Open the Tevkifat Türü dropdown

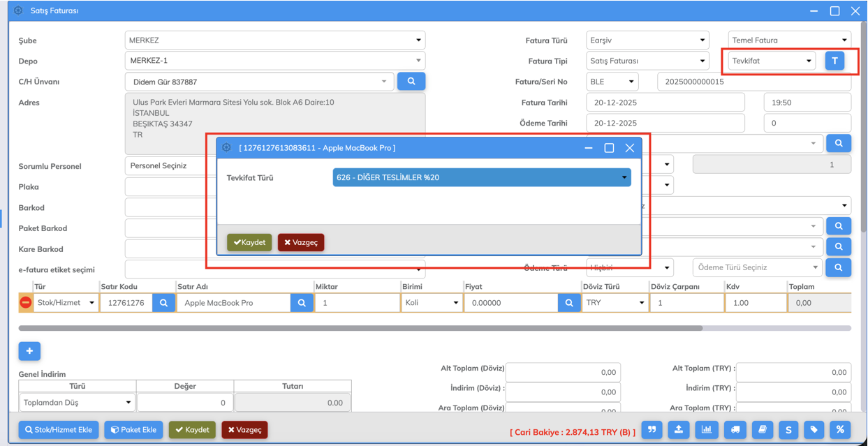point(482,178)
